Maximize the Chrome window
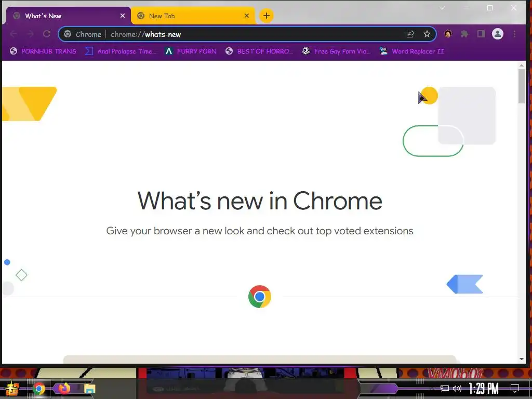Image resolution: width=532 pixels, height=399 pixels. tap(489, 8)
